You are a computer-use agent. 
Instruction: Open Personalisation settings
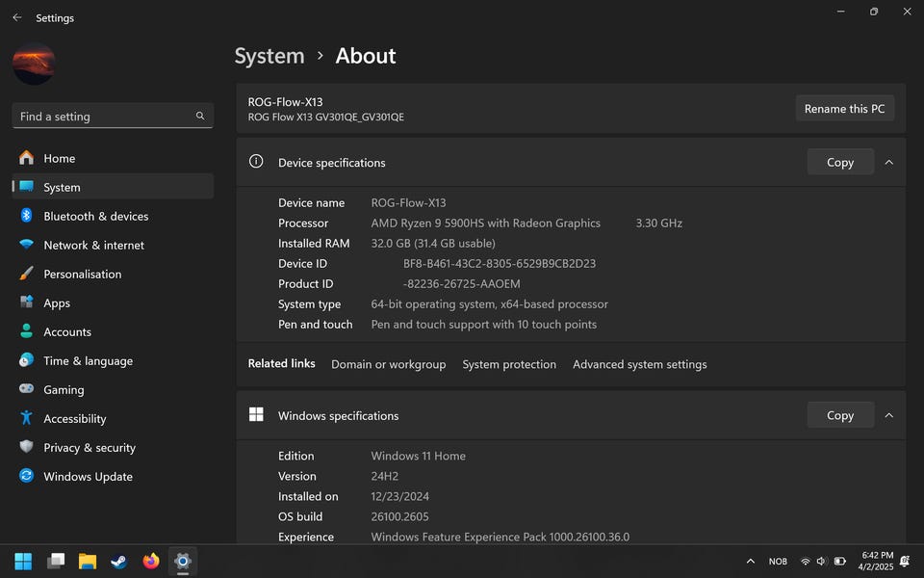click(113, 274)
